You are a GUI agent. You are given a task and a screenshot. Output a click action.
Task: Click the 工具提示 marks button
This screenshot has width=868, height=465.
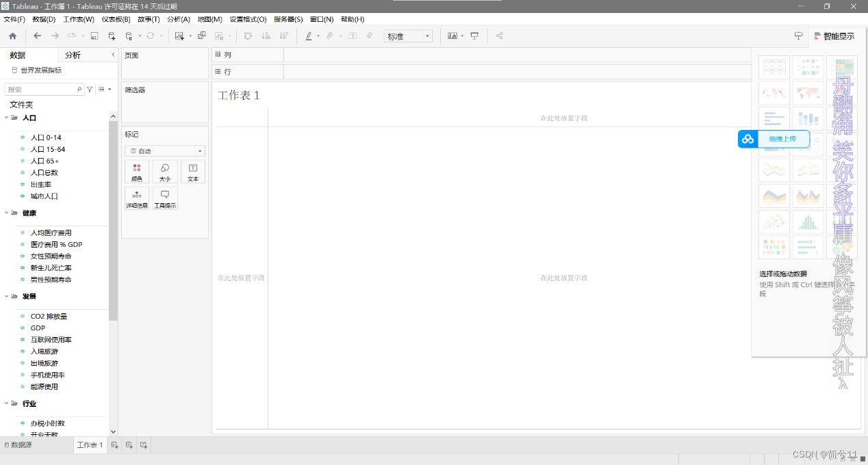[165, 198]
